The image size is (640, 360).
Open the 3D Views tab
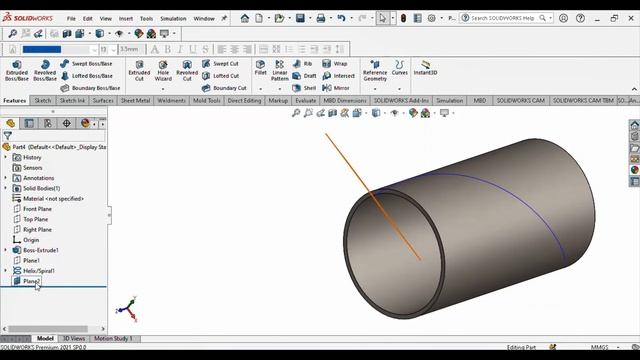pyautogui.click(x=73, y=338)
